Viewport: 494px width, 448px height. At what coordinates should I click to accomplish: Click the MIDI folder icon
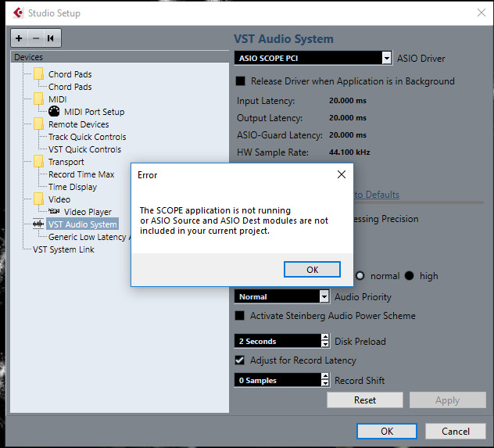39,99
